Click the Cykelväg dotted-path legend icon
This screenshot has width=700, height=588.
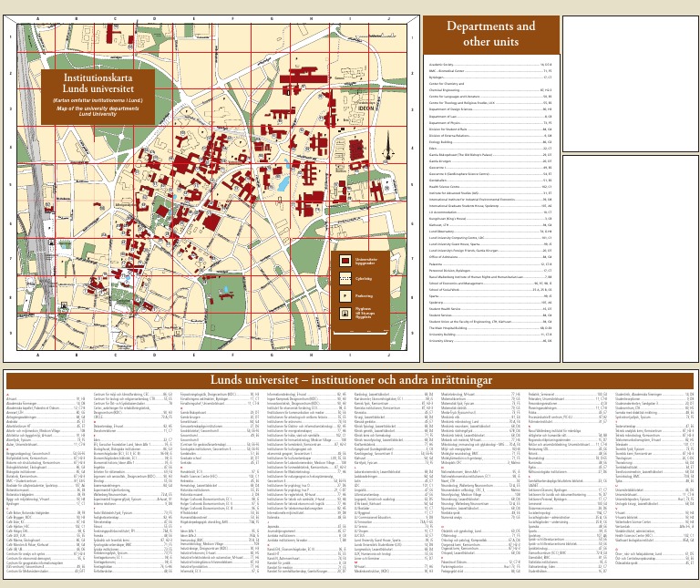tap(345, 278)
